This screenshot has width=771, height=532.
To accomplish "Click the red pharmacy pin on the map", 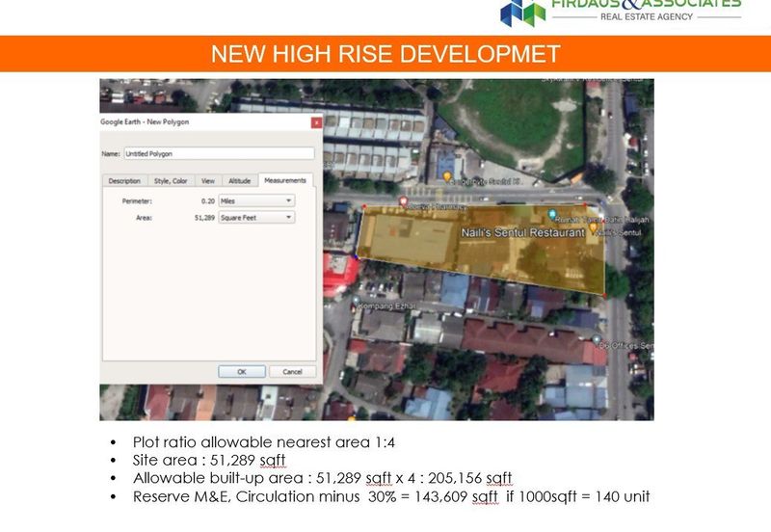I will pyautogui.click(x=402, y=200).
